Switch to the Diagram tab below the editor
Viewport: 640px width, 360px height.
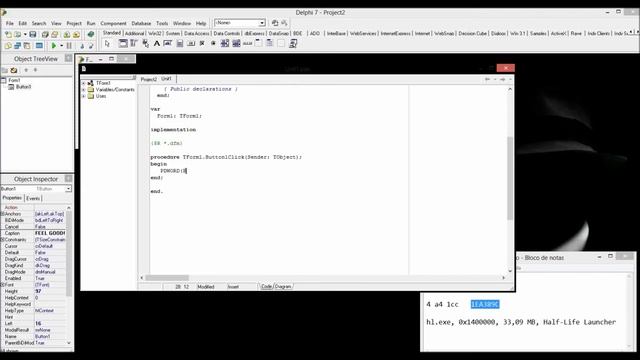283,287
